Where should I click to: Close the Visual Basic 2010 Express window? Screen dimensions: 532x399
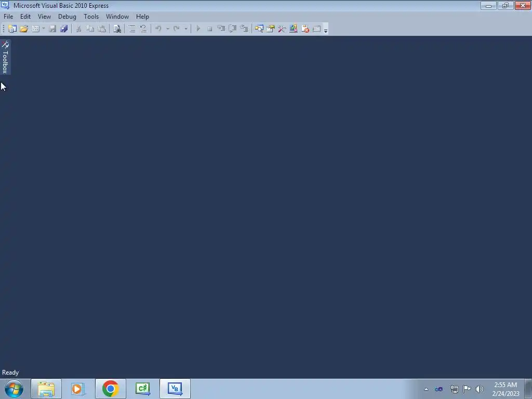tap(523, 5)
